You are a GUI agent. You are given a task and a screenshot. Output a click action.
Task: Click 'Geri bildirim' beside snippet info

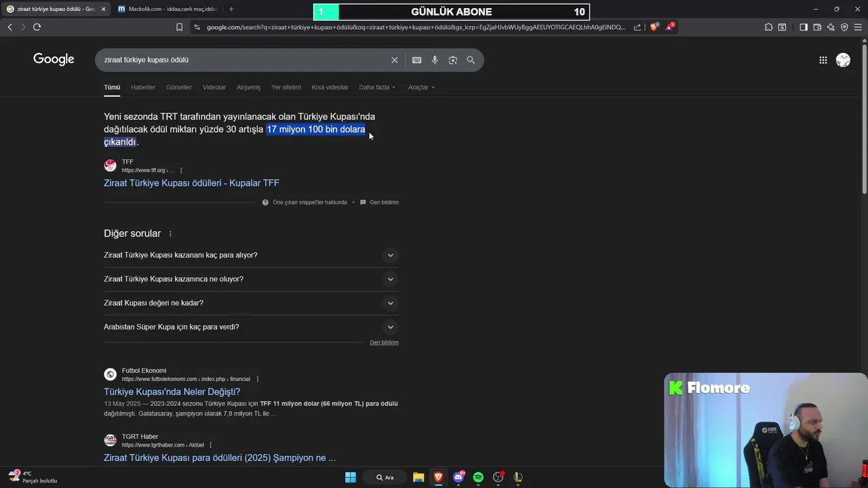[384, 203]
